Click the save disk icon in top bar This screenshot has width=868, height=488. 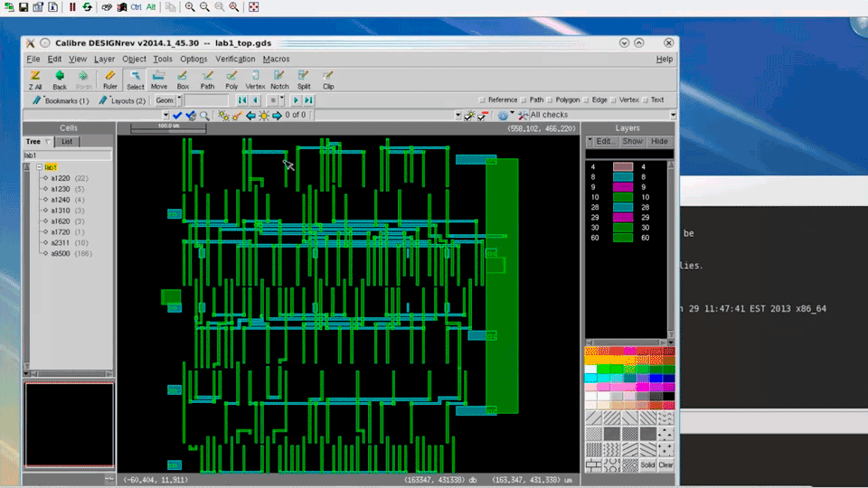coord(24,7)
